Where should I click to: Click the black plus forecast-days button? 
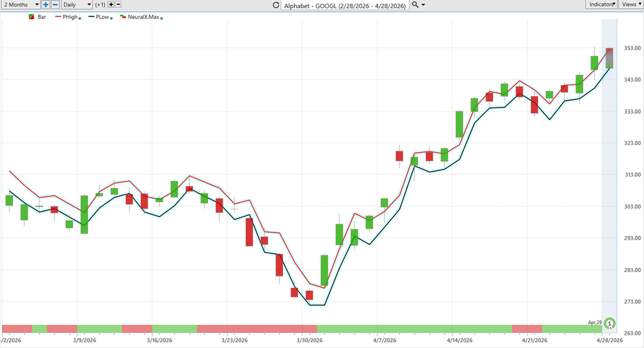tap(111, 4)
